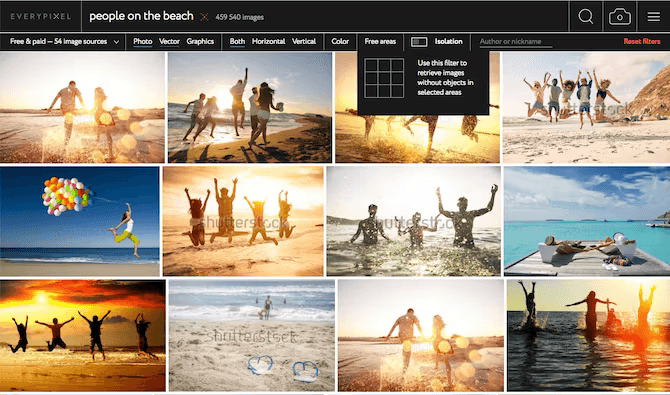670x395 pixels.
Task: Click Reset filters
Action: (642, 41)
